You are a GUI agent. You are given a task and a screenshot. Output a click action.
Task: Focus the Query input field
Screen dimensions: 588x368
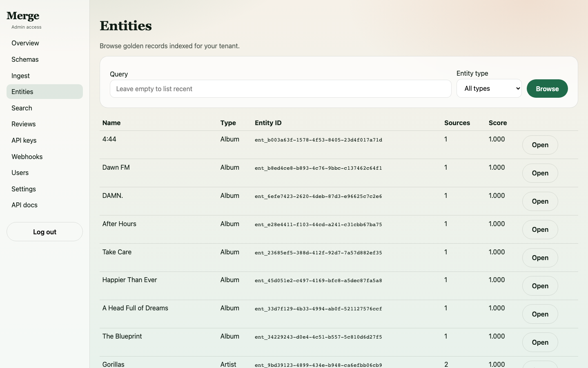tap(281, 89)
